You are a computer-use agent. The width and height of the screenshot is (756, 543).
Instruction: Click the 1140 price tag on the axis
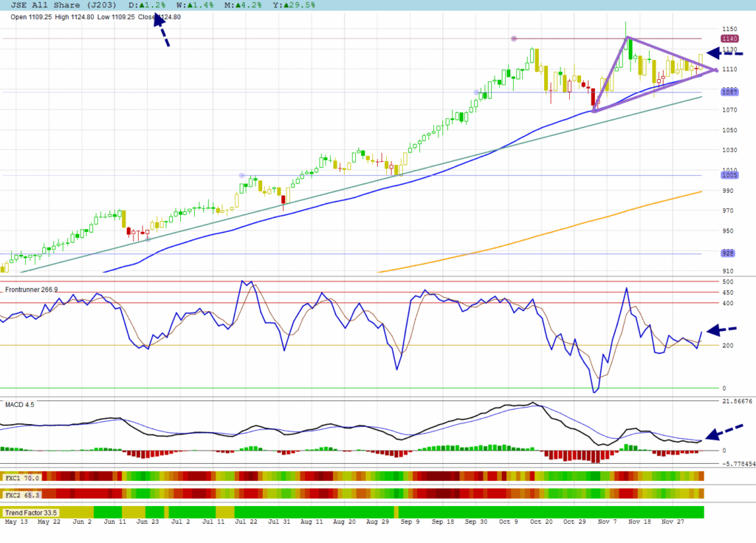tap(729, 38)
